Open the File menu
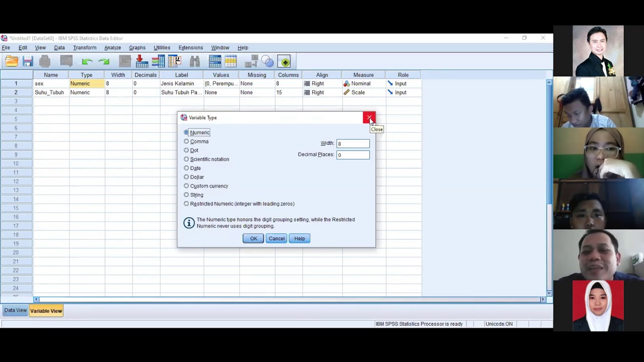 [x=6, y=48]
